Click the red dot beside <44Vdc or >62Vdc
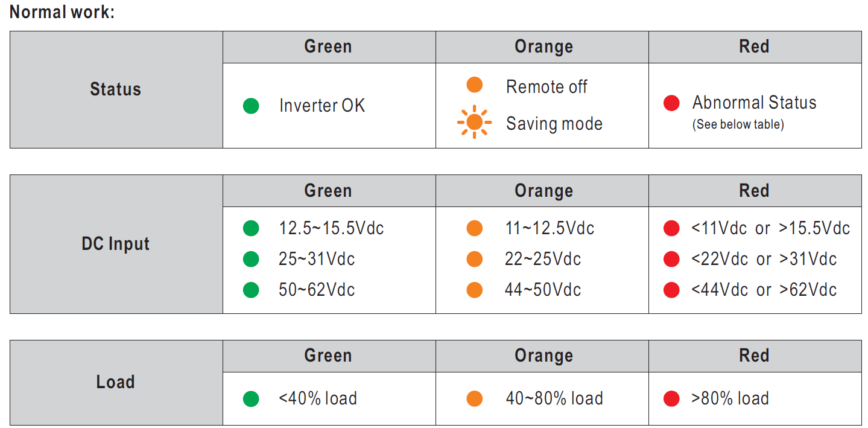The image size is (868, 428). click(x=671, y=290)
